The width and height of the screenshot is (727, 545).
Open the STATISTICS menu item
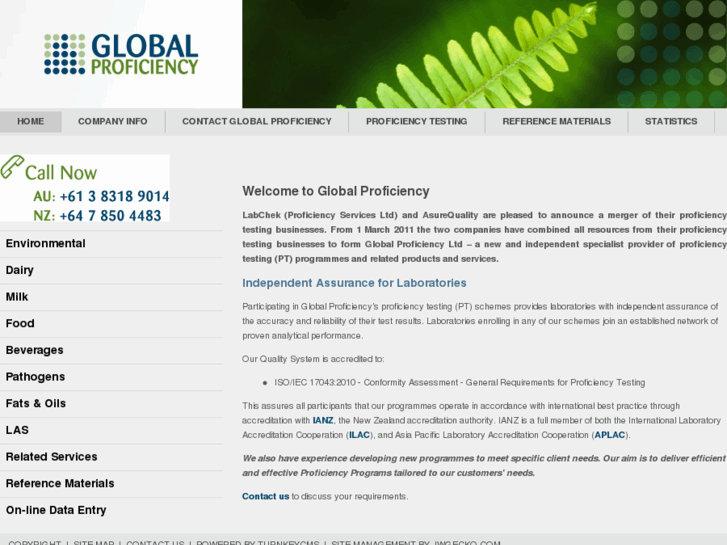point(671,122)
